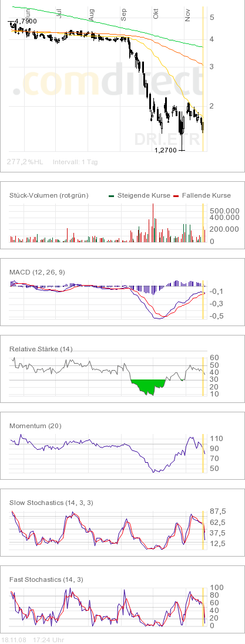
Task: Click the Stück-Volumen (rot-grün) title
Action: (x=49, y=195)
